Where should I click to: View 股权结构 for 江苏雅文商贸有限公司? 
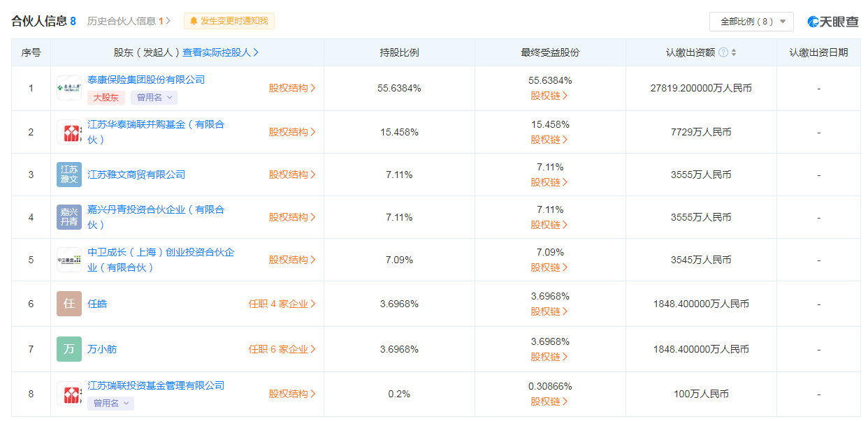point(292,175)
